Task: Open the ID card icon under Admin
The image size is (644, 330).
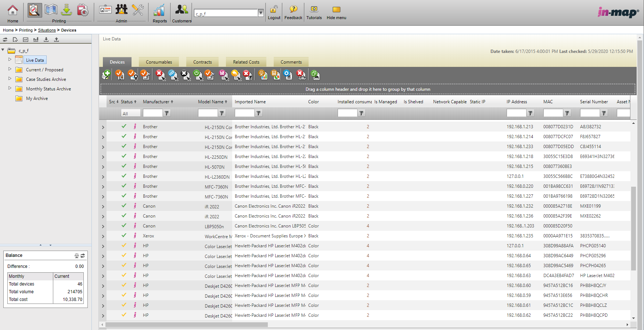Action: point(105,10)
